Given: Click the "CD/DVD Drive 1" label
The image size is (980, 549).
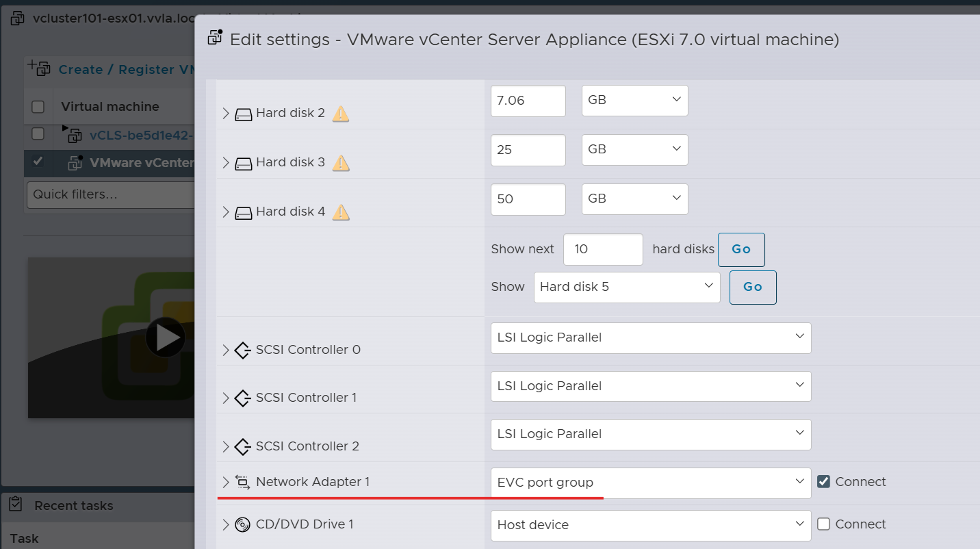Looking at the screenshot, I should [x=305, y=524].
